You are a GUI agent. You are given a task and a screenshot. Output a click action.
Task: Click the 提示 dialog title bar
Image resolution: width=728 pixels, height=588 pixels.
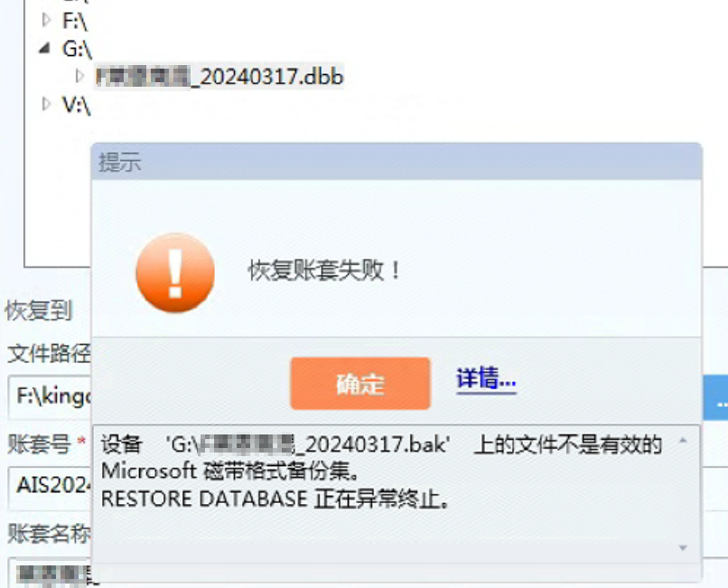397,162
